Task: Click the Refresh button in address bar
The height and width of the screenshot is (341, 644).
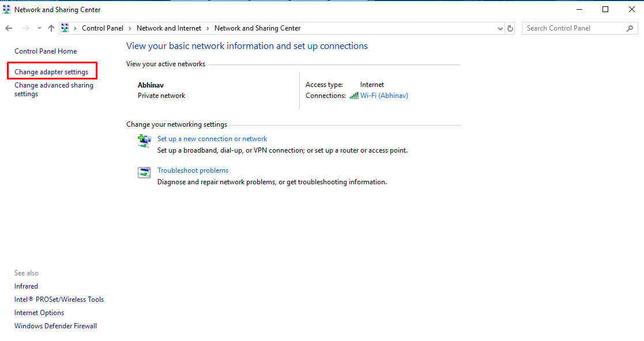Action: point(510,28)
